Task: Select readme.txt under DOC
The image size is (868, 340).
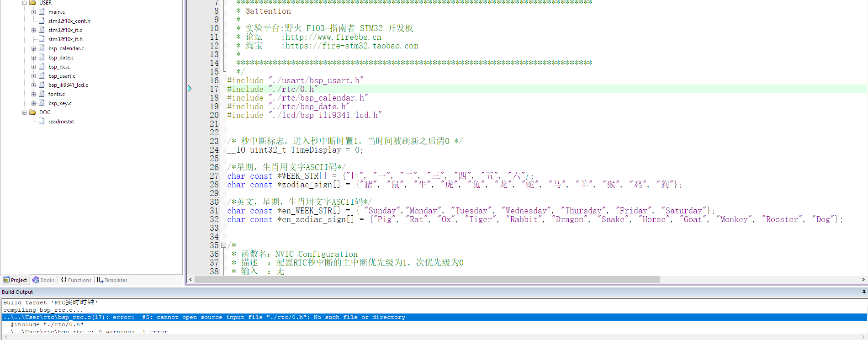Action: 61,122
